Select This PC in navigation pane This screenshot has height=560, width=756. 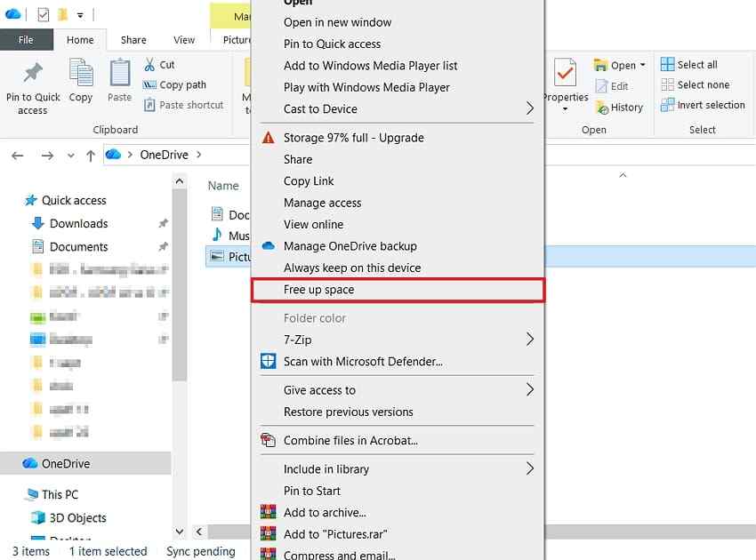[x=60, y=495]
